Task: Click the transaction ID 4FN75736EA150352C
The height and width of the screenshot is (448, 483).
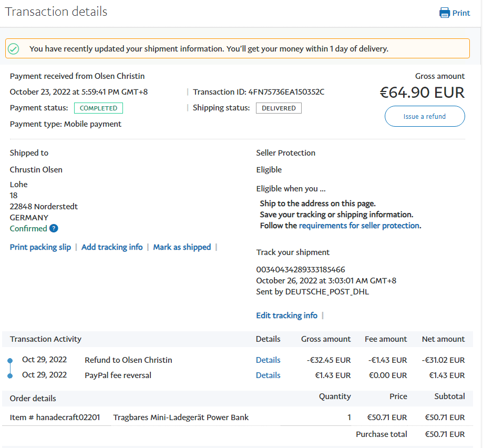Action: (286, 92)
